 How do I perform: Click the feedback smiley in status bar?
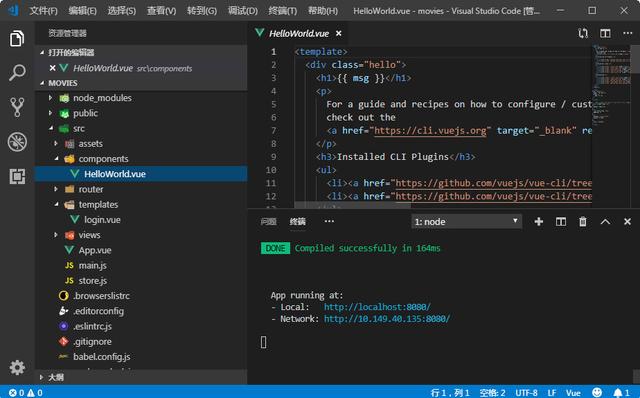(x=597, y=392)
